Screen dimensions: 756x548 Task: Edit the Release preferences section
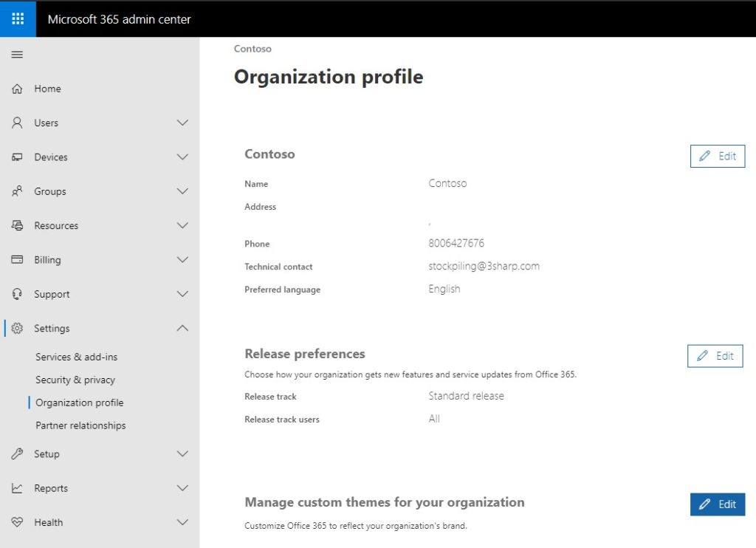pyautogui.click(x=715, y=356)
